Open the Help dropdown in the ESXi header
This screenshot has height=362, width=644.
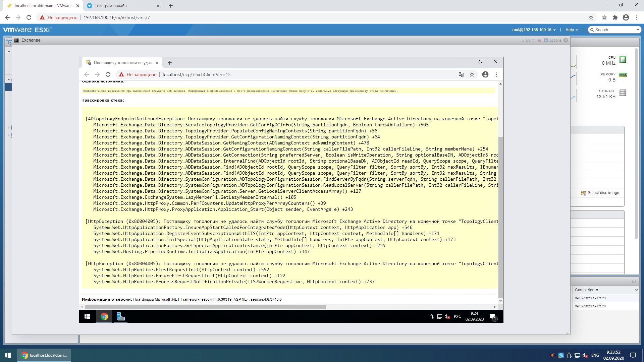572,30
